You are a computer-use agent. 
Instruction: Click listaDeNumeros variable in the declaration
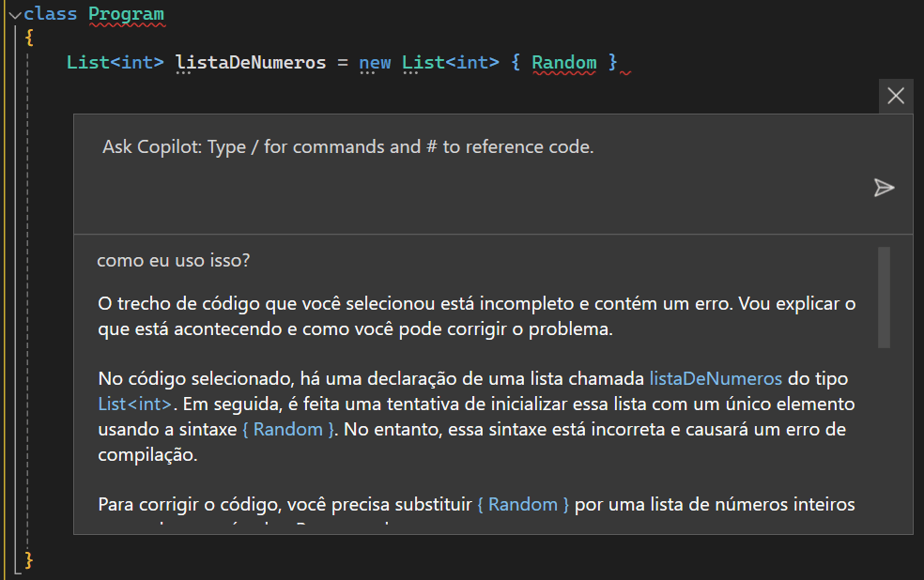coord(250,63)
